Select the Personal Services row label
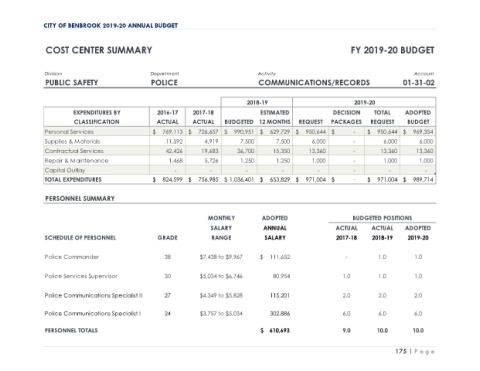This screenshot has width=480, height=371. point(69,132)
